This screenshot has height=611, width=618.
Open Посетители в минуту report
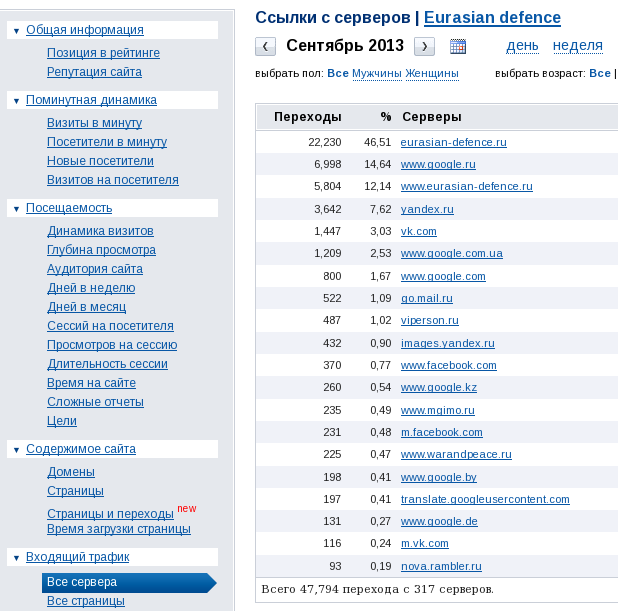coord(107,142)
